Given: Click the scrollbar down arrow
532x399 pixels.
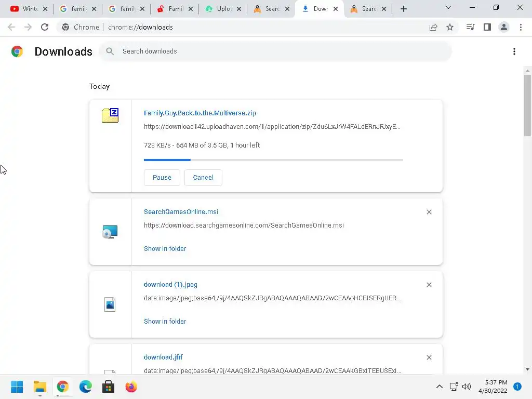Looking at the screenshot, I should (x=527, y=369).
